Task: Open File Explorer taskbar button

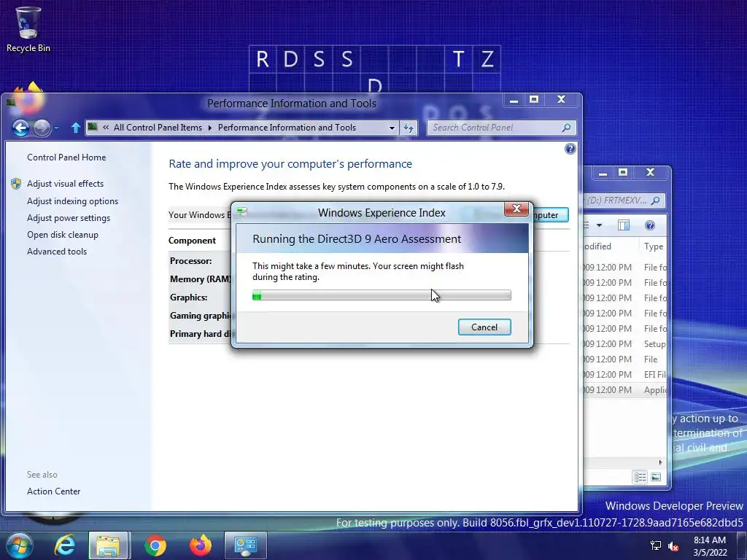Action: tap(108, 545)
